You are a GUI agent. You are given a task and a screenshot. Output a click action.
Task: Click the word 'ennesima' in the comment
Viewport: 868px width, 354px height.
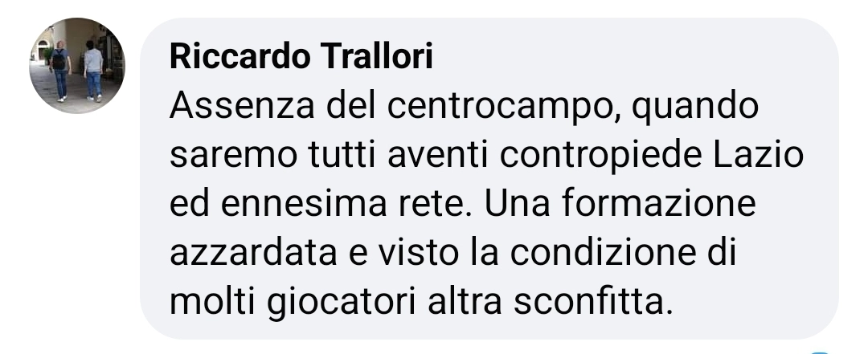click(303, 204)
